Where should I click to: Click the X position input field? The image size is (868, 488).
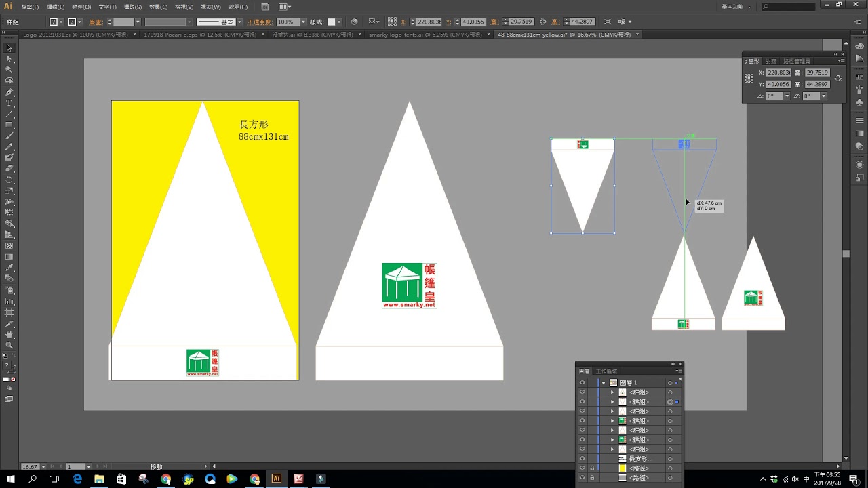(430, 22)
